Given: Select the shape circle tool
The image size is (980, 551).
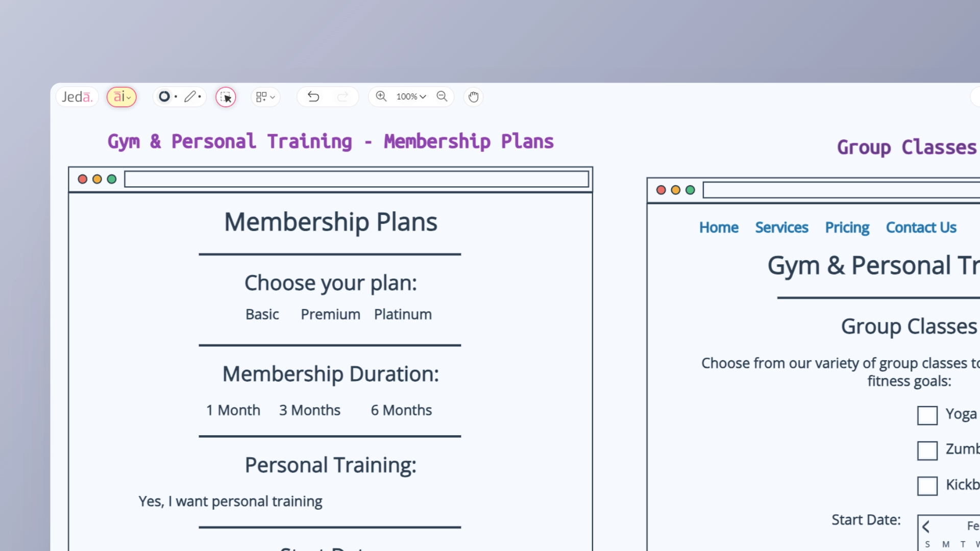Looking at the screenshot, I should coord(164,96).
